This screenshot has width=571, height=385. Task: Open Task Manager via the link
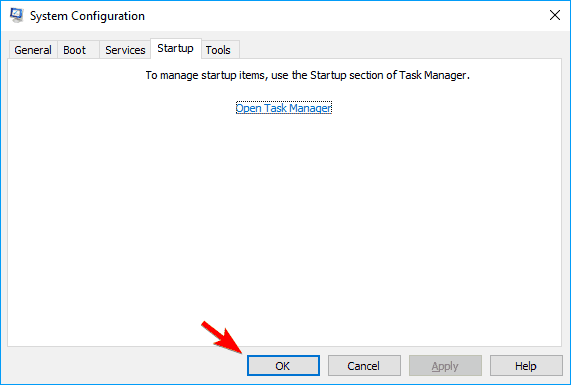point(284,108)
